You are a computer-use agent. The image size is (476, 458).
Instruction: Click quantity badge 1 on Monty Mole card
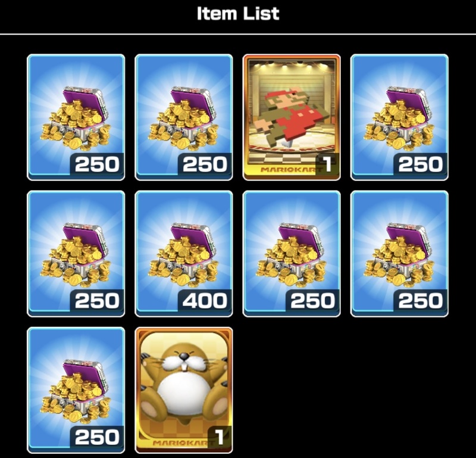pos(219,437)
